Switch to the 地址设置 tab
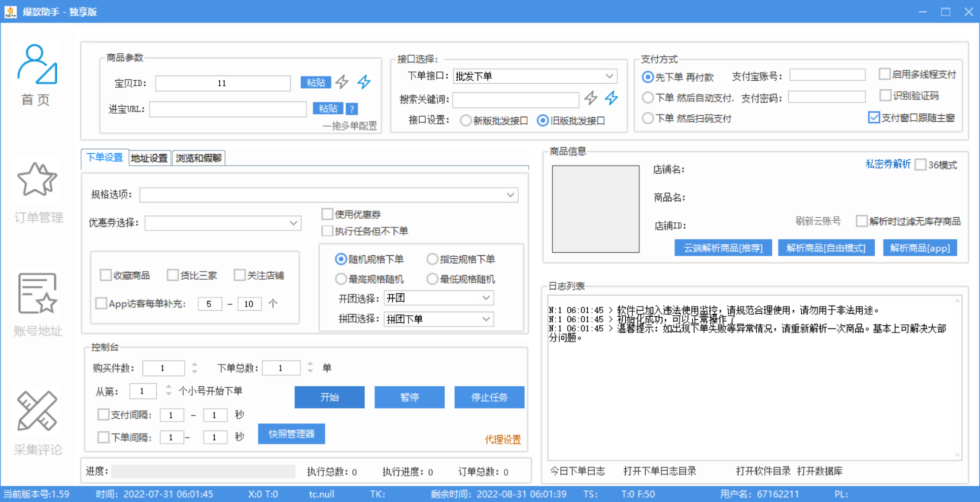The height and width of the screenshot is (502, 980). coord(149,158)
